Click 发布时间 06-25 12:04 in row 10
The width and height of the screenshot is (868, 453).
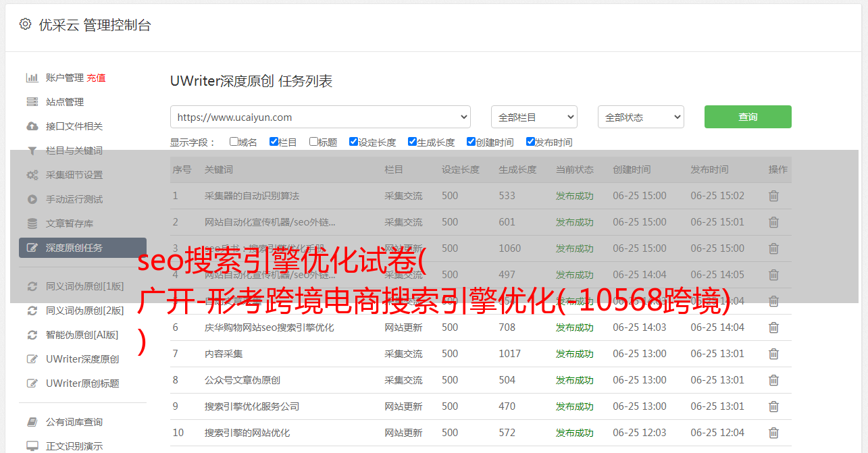click(x=717, y=433)
